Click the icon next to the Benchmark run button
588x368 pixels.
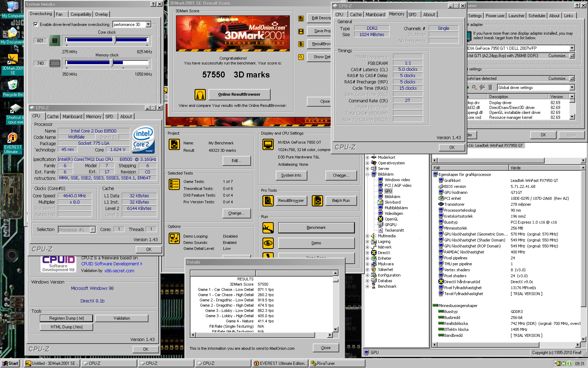click(x=268, y=228)
